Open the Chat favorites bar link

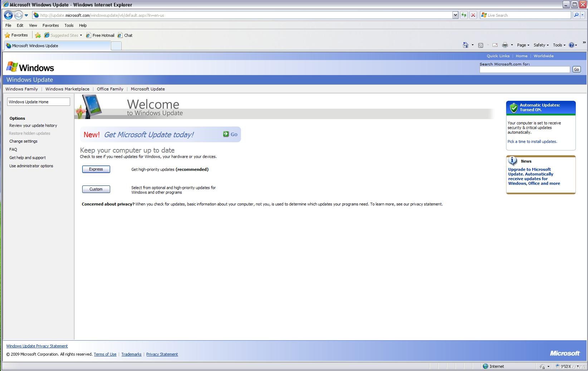[125, 35]
